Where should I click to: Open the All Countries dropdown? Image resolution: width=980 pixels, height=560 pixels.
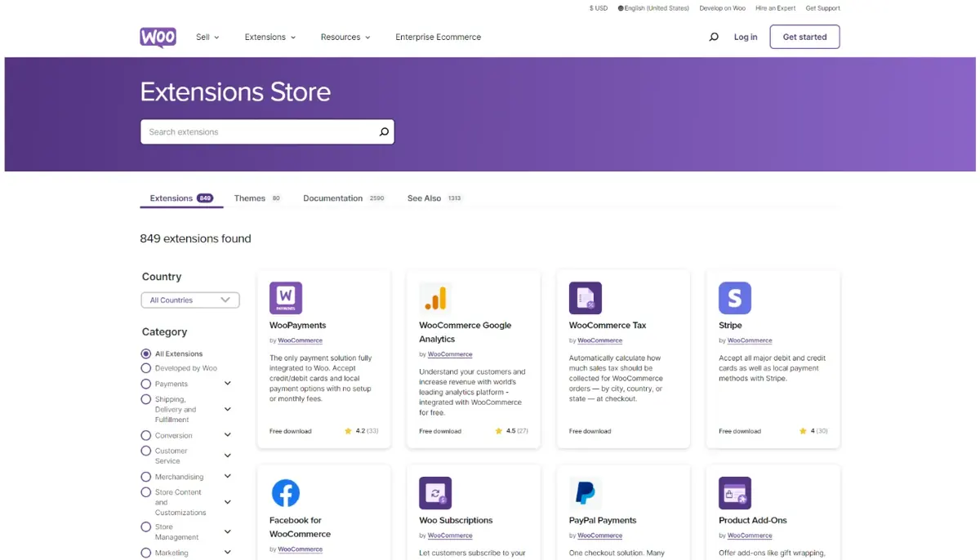coord(190,300)
